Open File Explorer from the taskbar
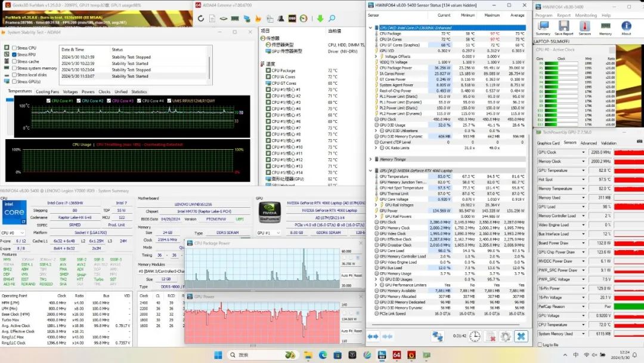Screen dimensions: 644x363 click(308, 355)
